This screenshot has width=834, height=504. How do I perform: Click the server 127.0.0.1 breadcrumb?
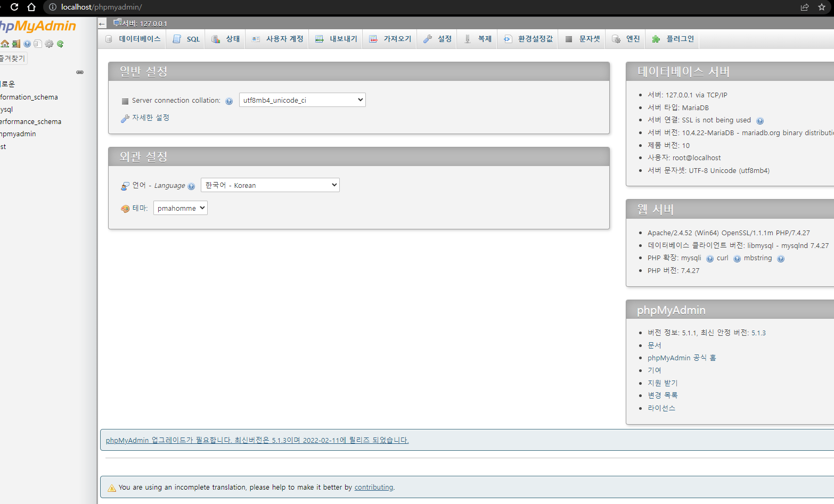pyautogui.click(x=140, y=23)
